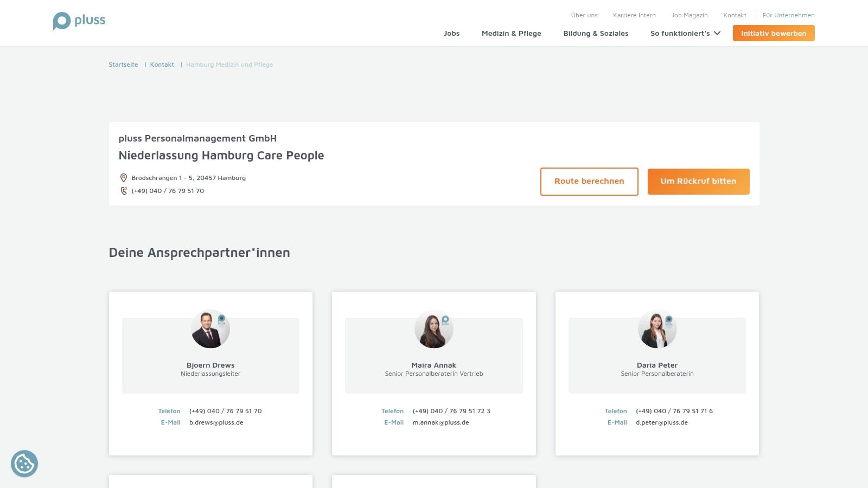Expand the So funktioniert's chevron
The image size is (868, 488).
(x=717, y=33)
